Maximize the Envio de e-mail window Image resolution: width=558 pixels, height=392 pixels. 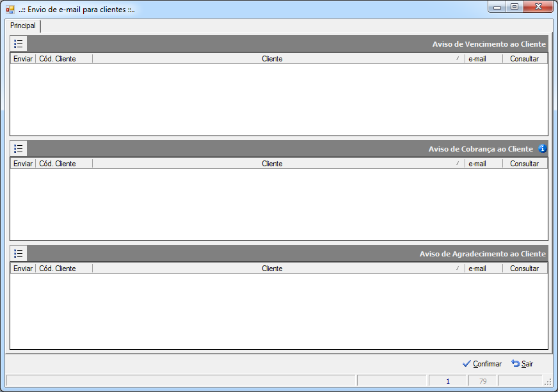click(514, 7)
